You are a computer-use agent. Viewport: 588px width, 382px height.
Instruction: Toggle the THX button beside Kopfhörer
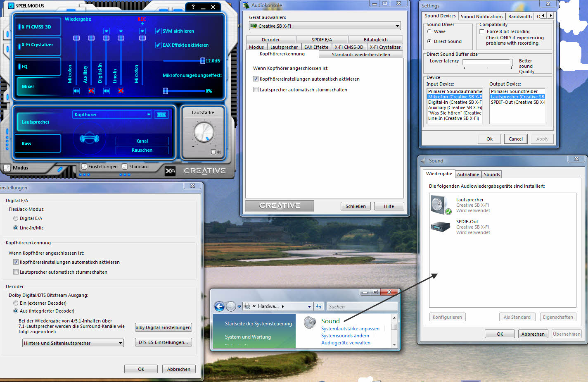161,115
